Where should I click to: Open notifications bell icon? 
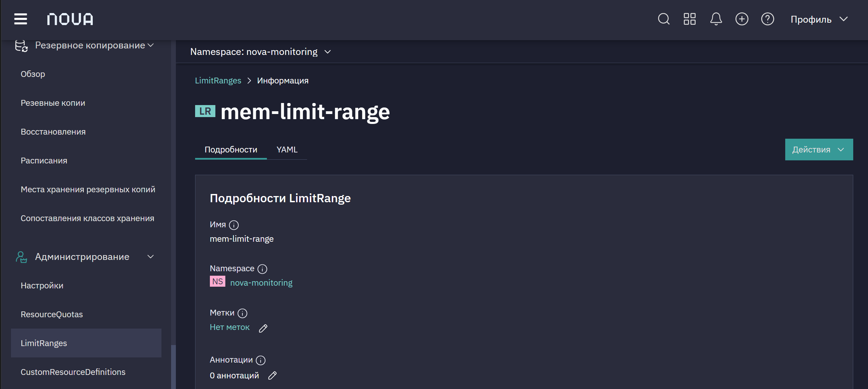(716, 19)
